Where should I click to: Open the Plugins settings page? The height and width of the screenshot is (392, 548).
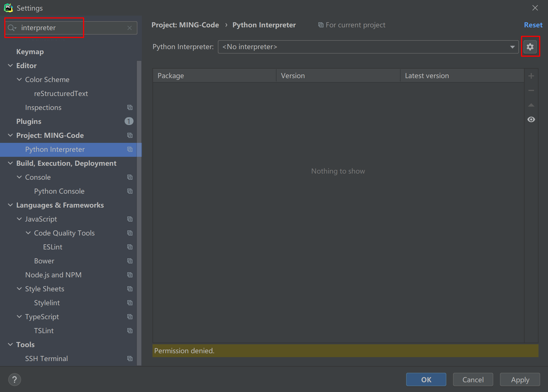pyautogui.click(x=29, y=121)
